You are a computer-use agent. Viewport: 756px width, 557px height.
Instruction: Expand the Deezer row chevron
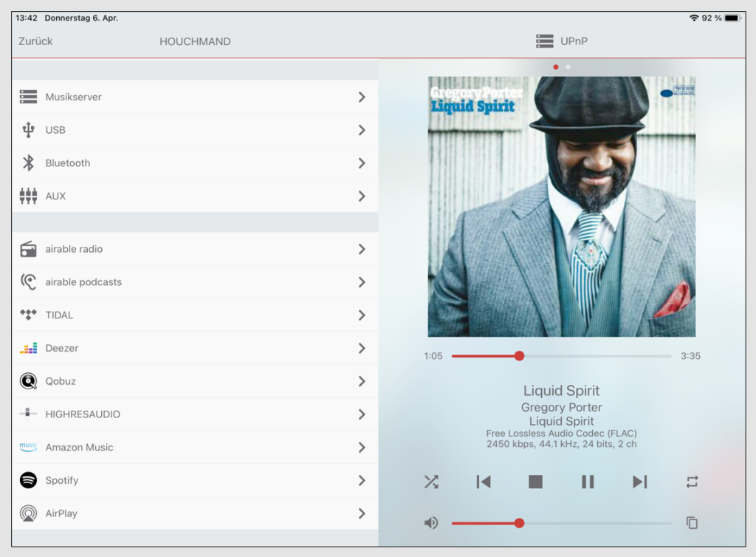[x=362, y=348]
